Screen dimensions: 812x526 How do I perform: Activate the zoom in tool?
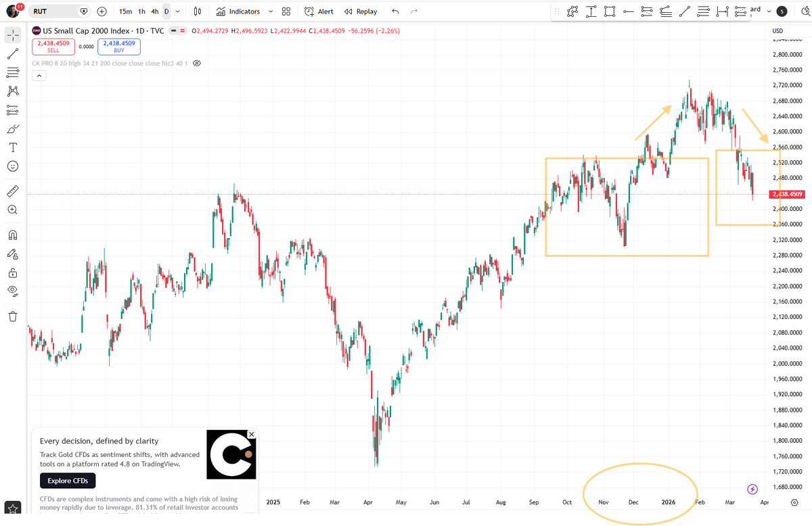coord(13,210)
